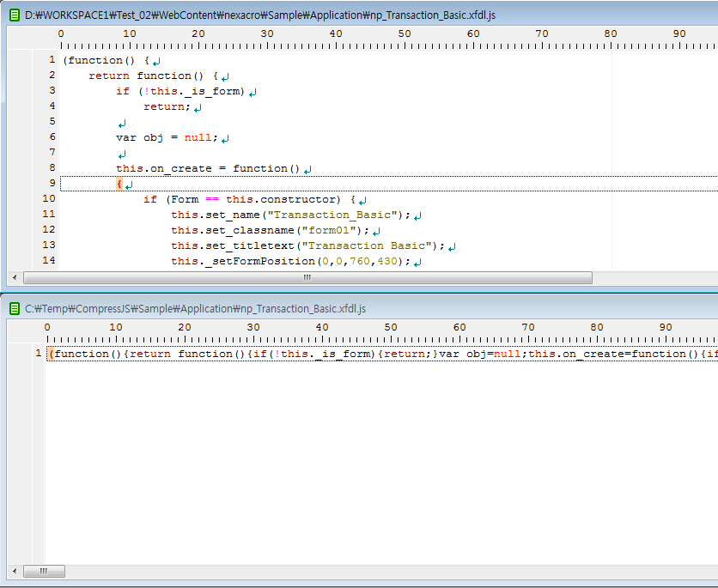
Task: Click line number 3 in the gutter
Action: [52, 91]
